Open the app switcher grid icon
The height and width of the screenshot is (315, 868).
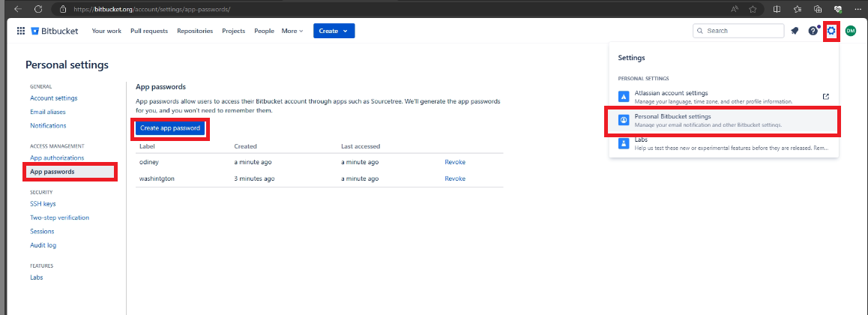[21, 31]
